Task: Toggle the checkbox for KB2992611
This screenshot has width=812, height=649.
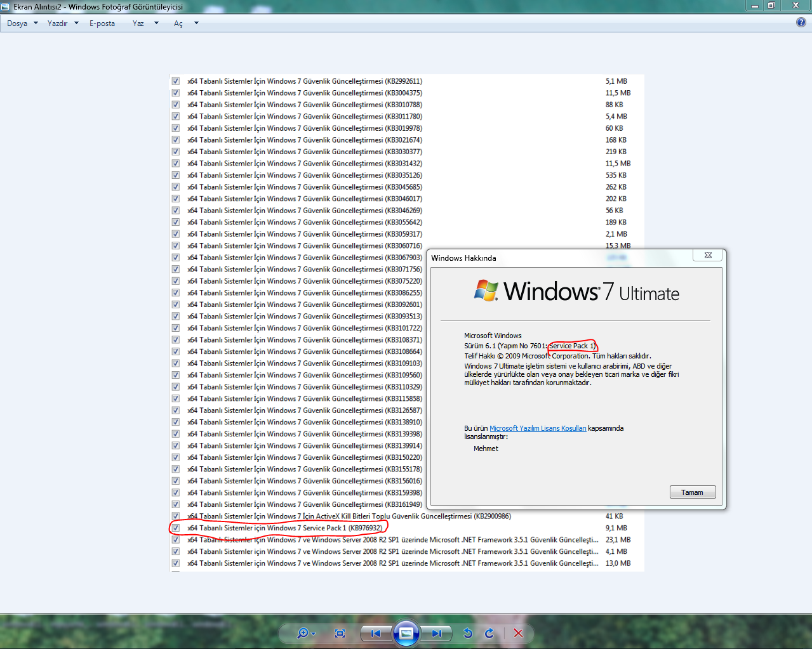Action: (175, 81)
